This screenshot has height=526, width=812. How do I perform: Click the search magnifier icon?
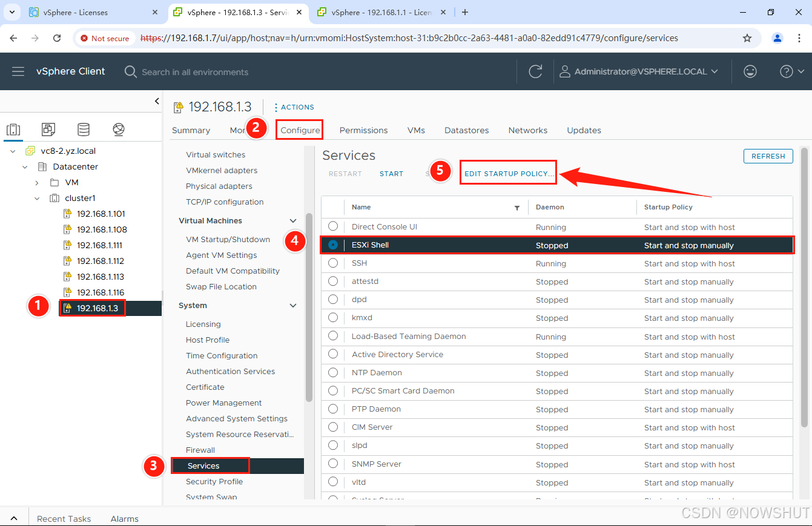click(x=130, y=71)
